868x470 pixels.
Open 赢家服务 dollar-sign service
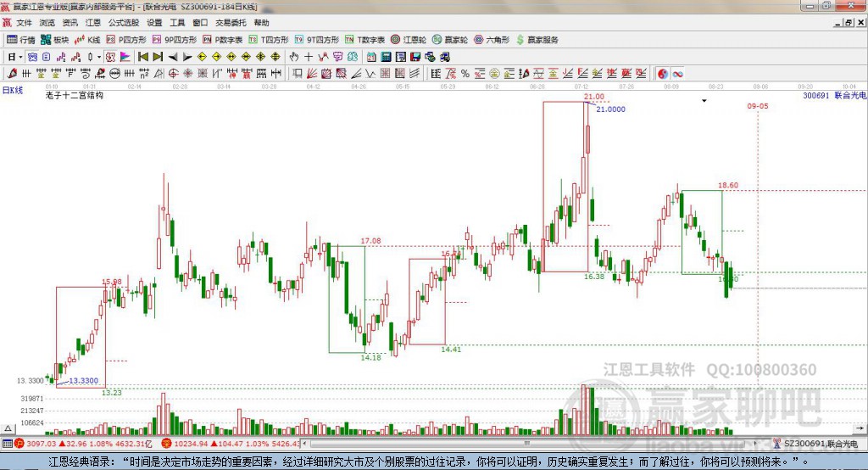click(x=537, y=40)
